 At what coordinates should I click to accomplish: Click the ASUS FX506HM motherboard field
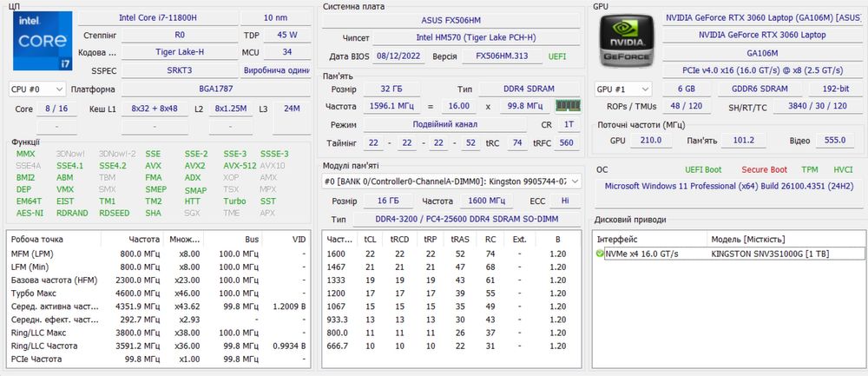pos(451,21)
